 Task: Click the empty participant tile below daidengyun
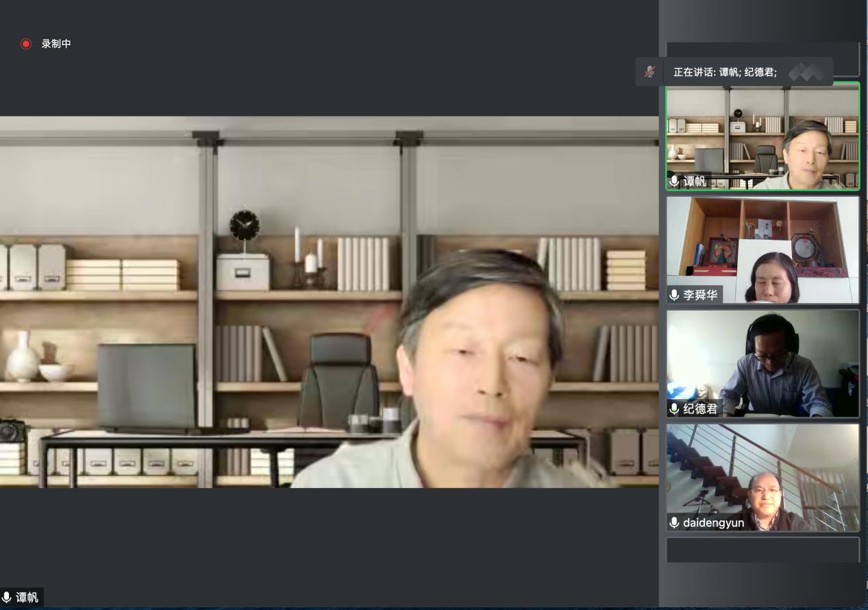(762, 550)
